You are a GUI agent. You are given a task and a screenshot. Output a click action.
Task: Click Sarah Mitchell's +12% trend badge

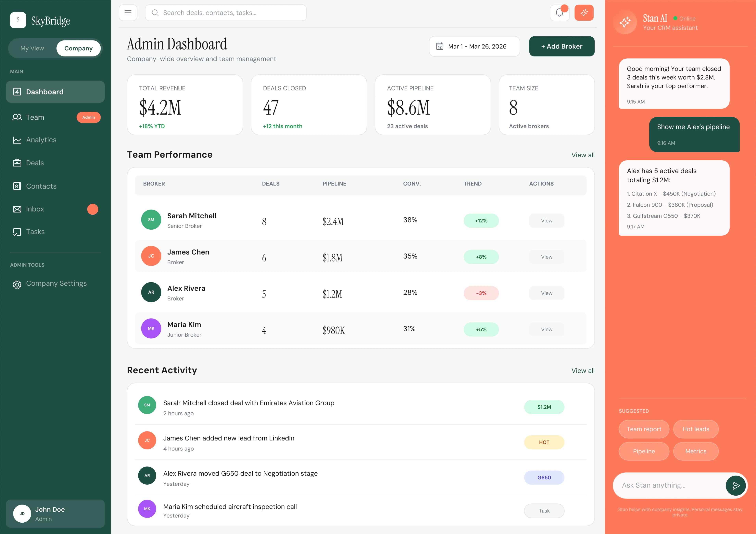tap(481, 220)
